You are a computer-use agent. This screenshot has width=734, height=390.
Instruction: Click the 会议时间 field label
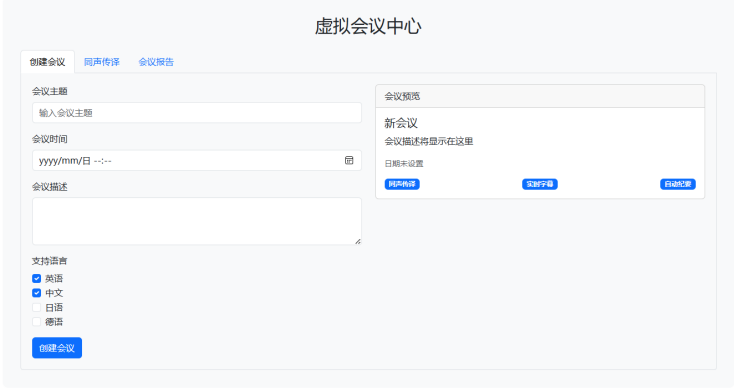(x=50, y=139)
